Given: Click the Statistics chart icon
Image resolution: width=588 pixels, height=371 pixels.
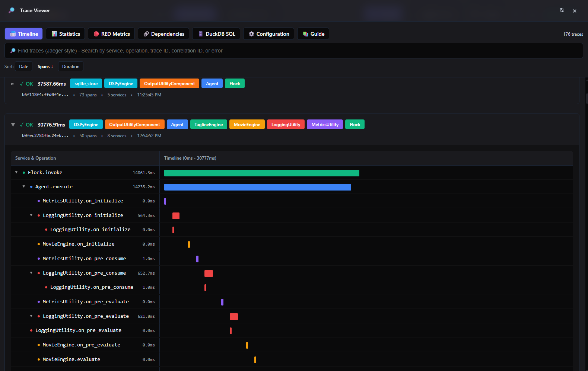Looking at the screenshot, I should pos(54,34).
